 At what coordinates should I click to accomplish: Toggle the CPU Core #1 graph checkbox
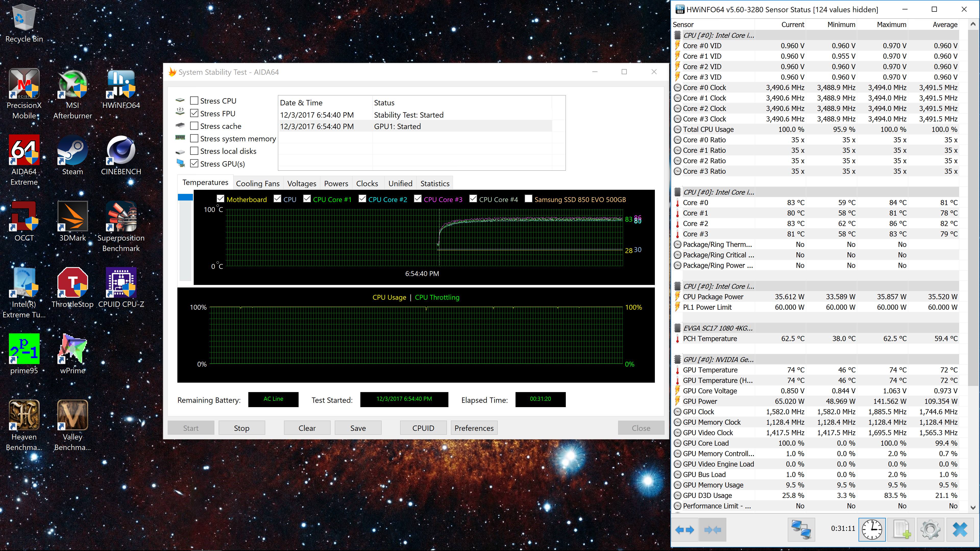(x=307, y=199)
